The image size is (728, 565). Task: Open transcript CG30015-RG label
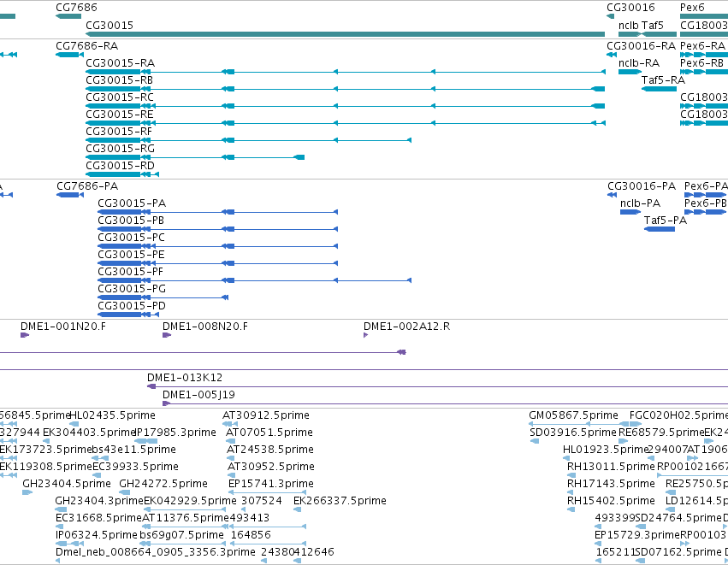point(121,149)
